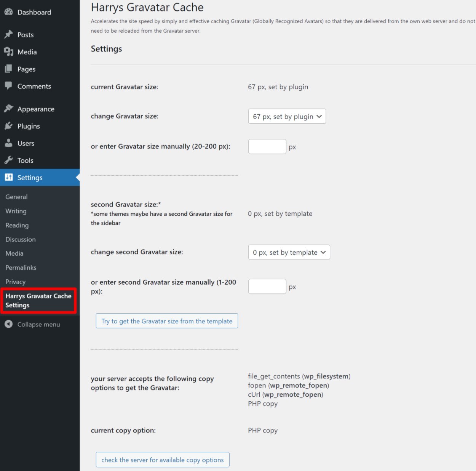The height and width of the screenshot is (471, 476).
Task: Select the highlighted Settings menu label
Action: 30,178
